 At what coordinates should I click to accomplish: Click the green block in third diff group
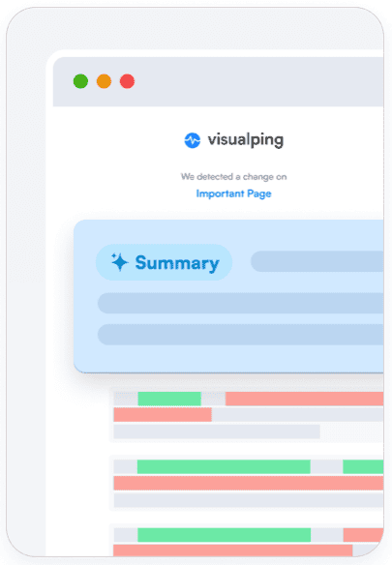224,535
